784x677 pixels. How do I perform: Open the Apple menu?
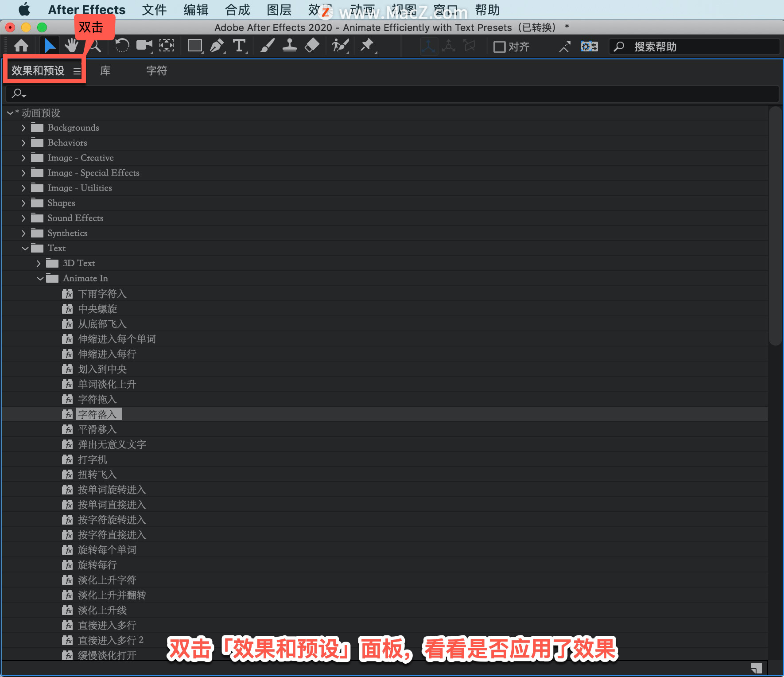[x=24, y=9]
